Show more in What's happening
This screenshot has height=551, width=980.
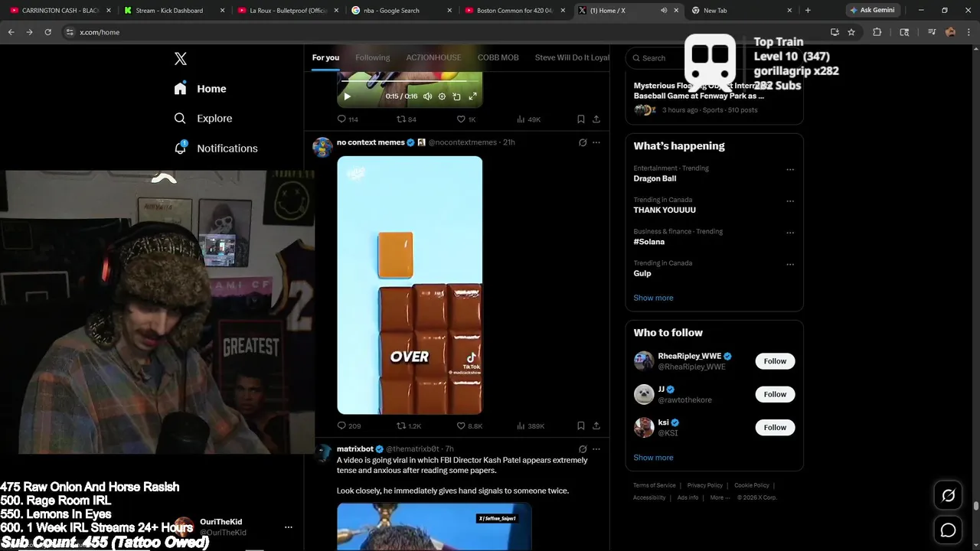point(653,298)
